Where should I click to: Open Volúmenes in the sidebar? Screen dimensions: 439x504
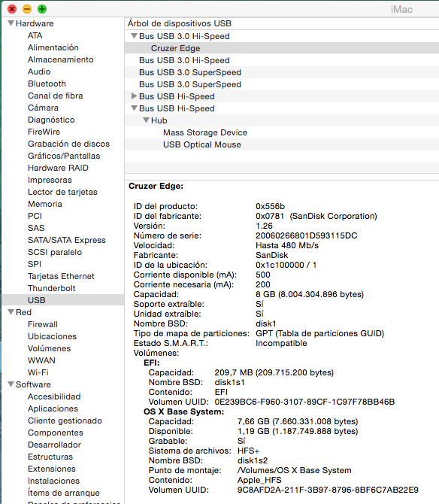49,348
